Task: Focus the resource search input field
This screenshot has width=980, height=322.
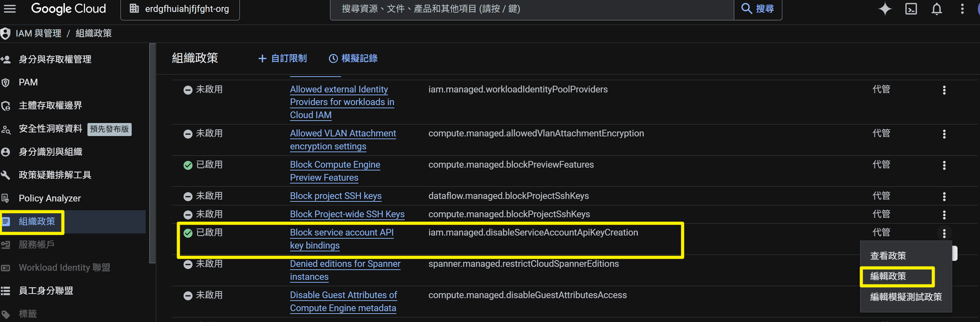Action: [532, 9]
